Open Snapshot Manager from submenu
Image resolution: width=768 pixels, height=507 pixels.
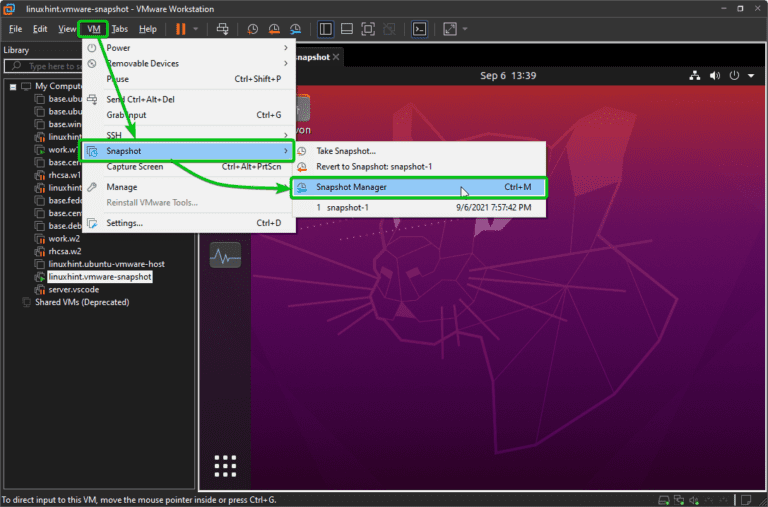point(419,187)
